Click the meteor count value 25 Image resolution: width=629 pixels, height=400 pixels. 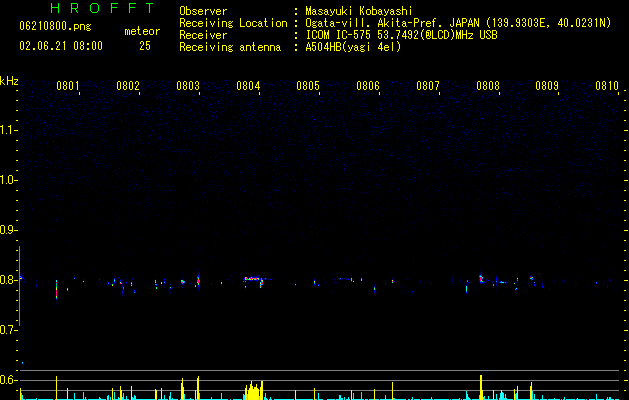tap(145, 46)
